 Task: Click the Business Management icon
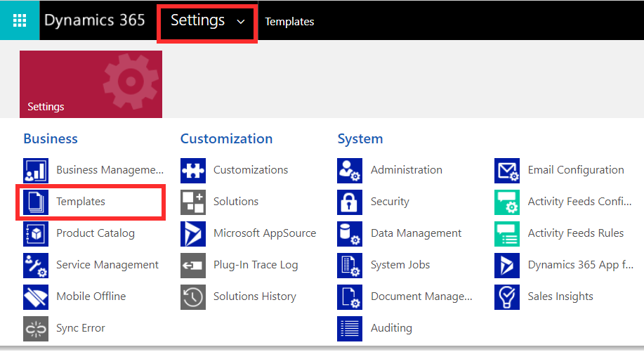point(36,171)
